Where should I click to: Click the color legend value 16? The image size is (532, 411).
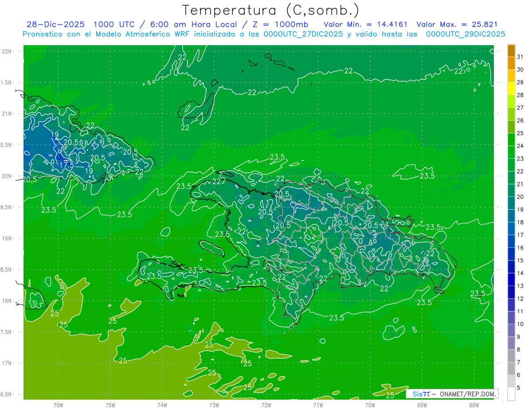tap(520, 248)
